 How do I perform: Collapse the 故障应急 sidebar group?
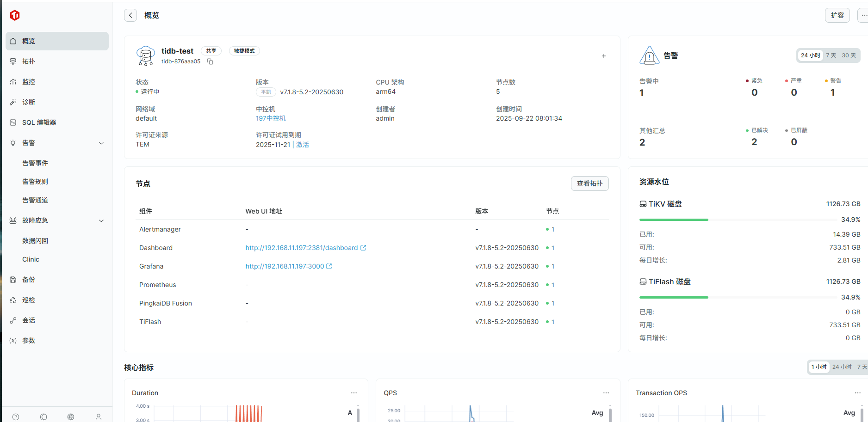pyautogui.click(x=101, y=220)
